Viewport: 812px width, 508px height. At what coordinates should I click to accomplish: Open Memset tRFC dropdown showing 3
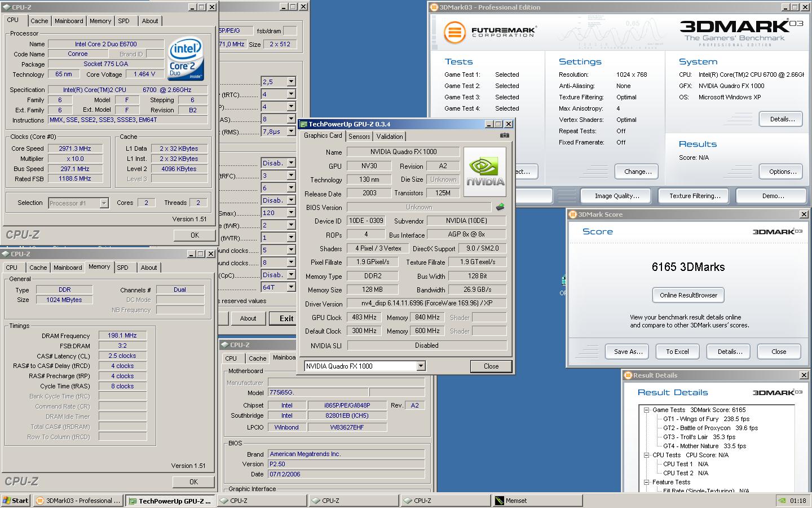coord(291,176)
